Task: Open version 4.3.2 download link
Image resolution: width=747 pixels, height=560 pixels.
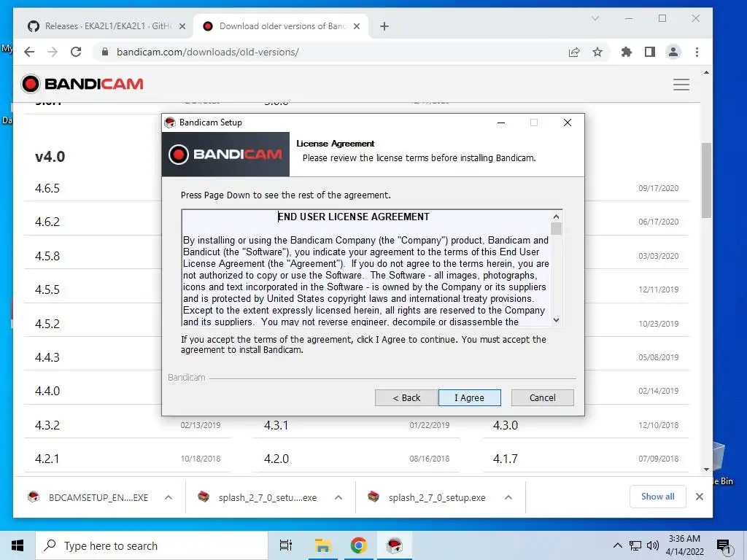Action: (x=47, y=425)
